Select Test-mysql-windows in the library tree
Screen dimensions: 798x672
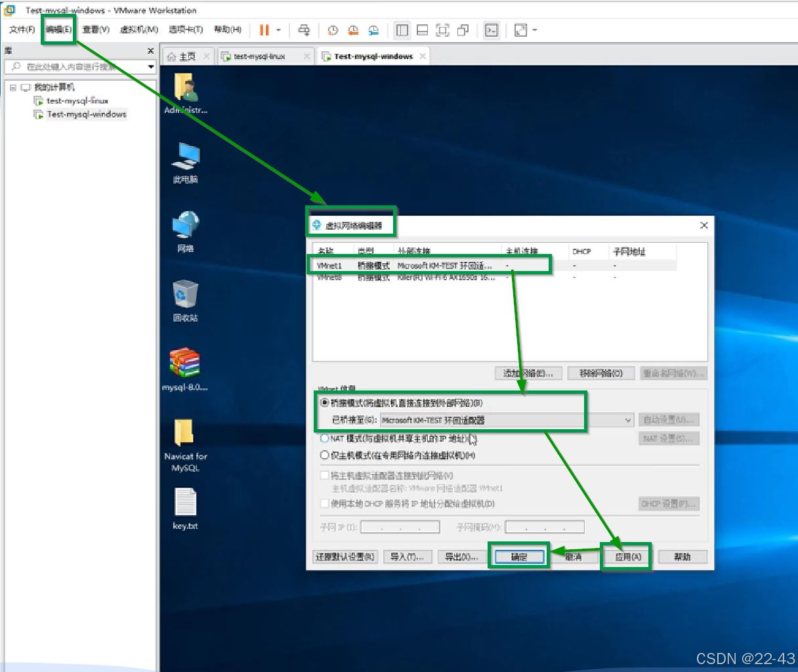(x=86, y=114)
